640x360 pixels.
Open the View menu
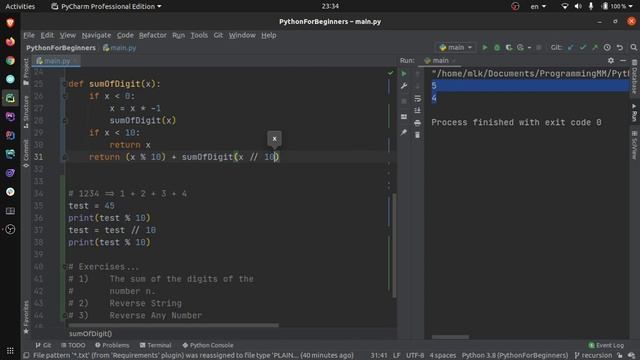[x=68, y=35]
